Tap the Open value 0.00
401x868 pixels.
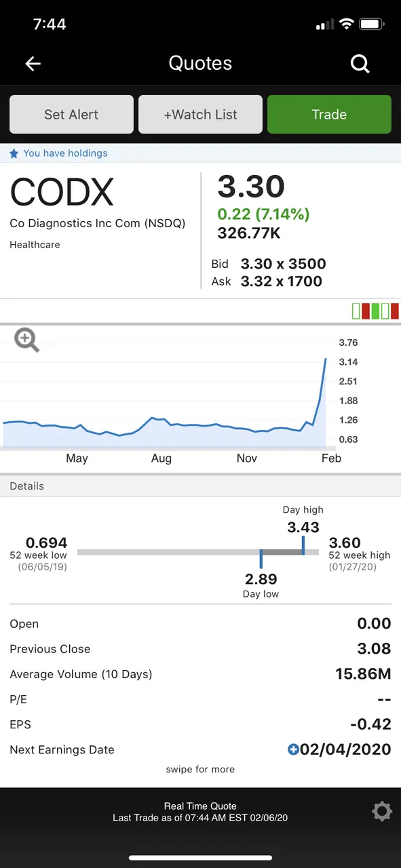pyautogui.click(x=375, y=624)
